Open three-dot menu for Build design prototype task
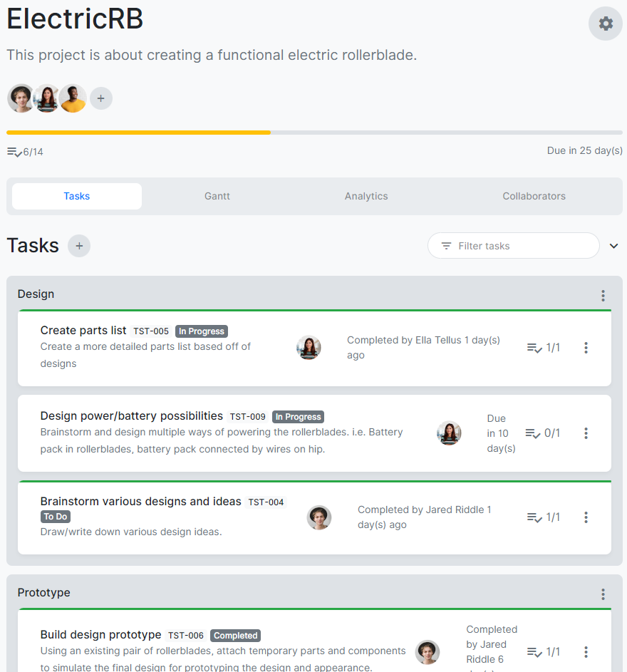 coord(586,651)
